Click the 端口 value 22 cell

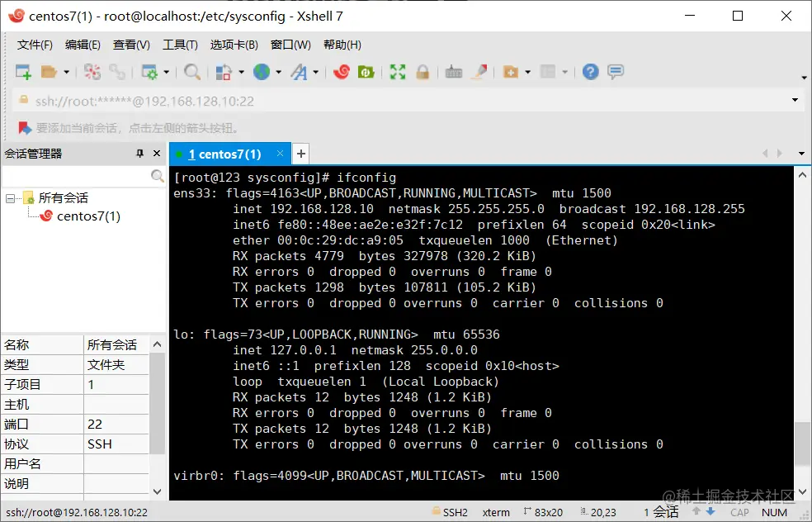tap(116, 424)
